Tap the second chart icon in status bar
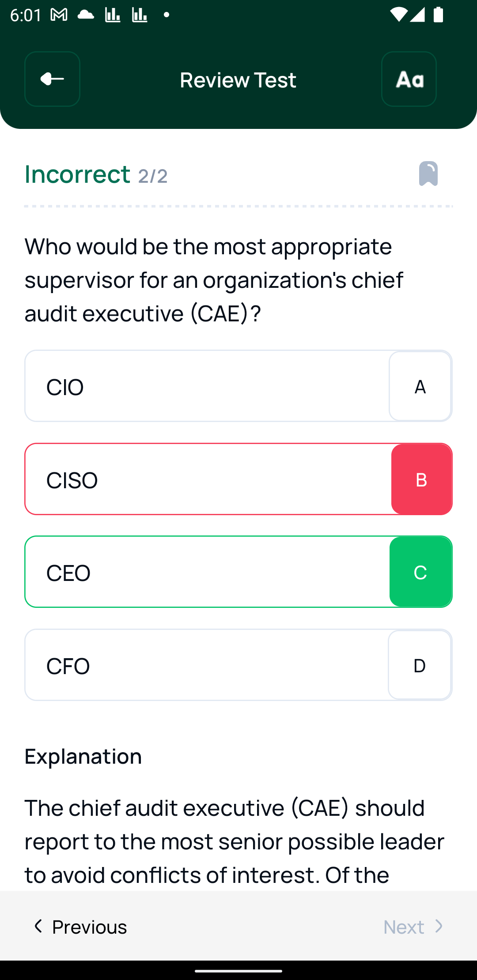477x980 pixels. 140,15
